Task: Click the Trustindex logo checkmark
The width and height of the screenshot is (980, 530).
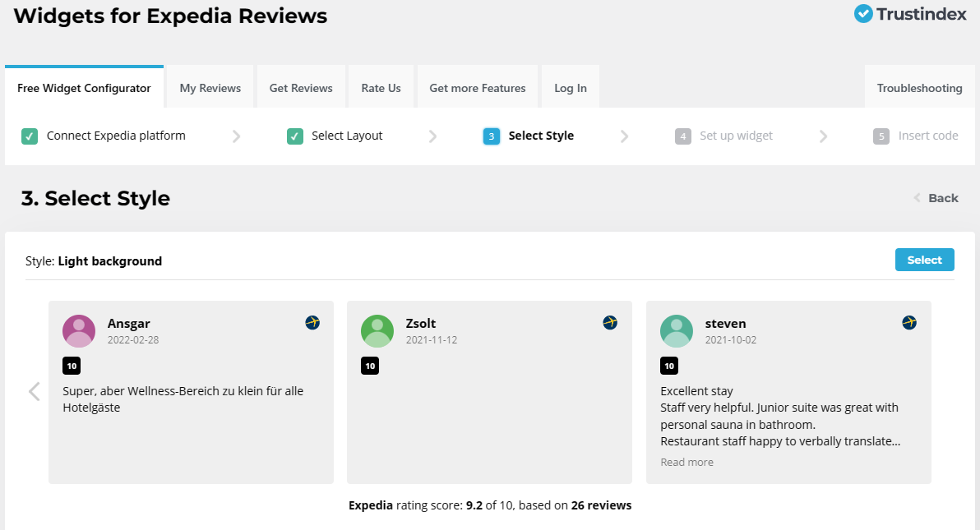Action: (863, 14)
